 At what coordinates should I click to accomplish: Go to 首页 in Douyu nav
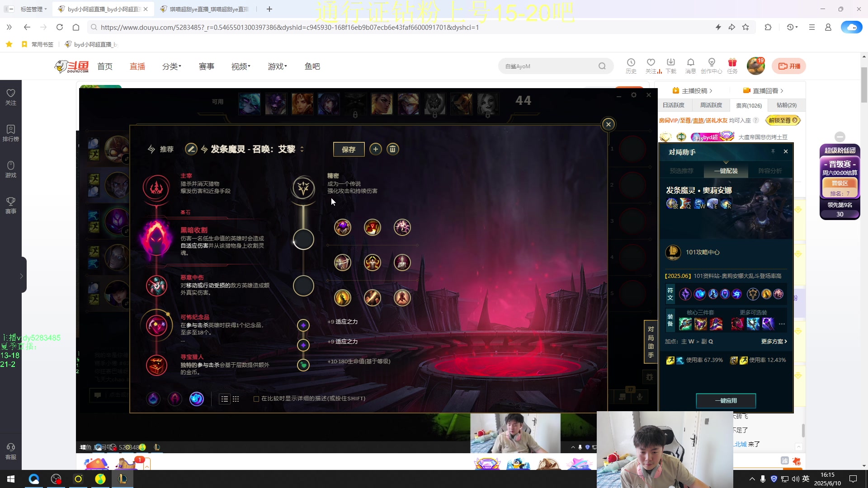[x=105, y=66]
